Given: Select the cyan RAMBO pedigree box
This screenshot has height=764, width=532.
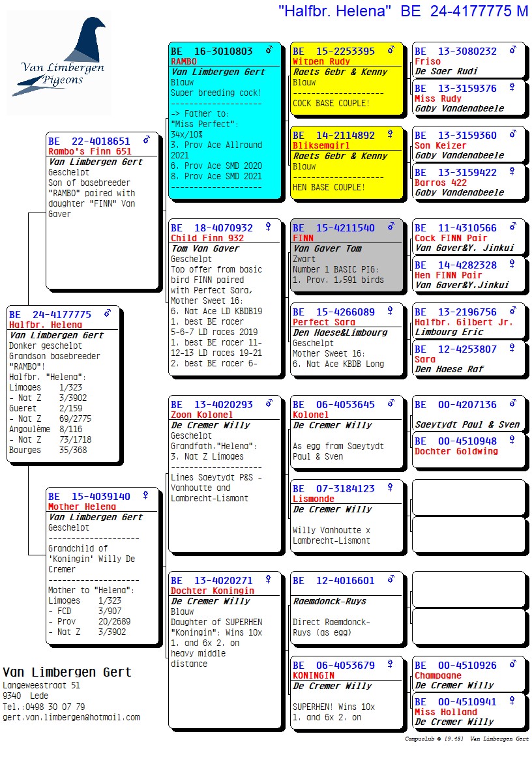Looking at the screenshot, I should [x=225, y=121].
